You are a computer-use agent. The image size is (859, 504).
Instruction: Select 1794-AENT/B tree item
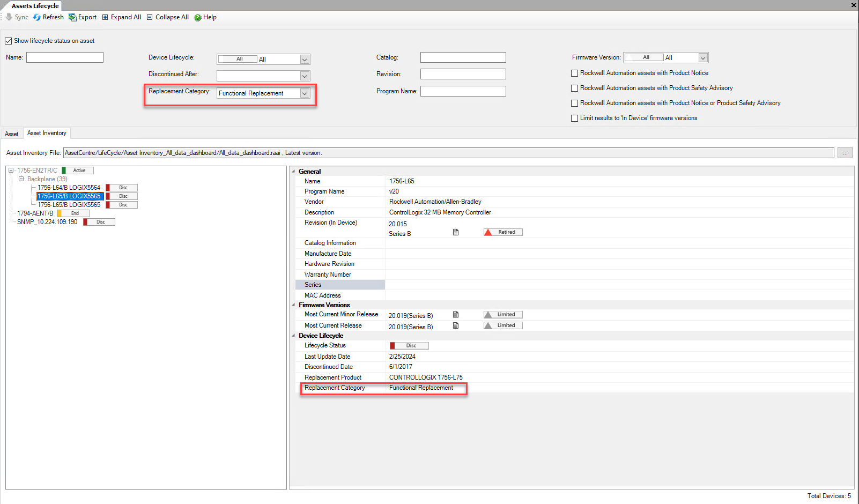35,213
